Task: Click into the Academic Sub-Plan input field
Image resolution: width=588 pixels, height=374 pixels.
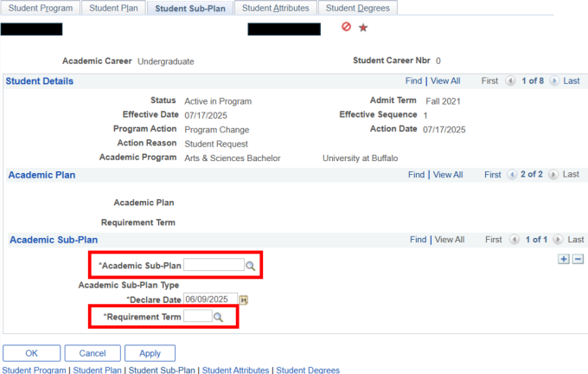Action: [214, 266]
